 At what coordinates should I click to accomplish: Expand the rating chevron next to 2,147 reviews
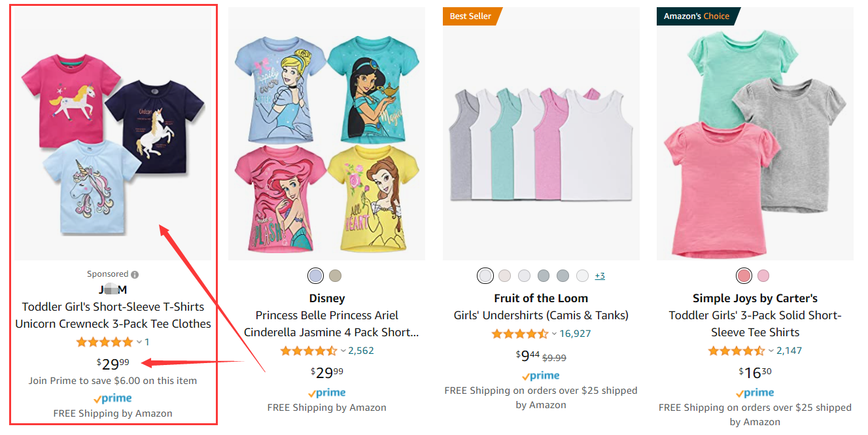[x=771, y=351]
